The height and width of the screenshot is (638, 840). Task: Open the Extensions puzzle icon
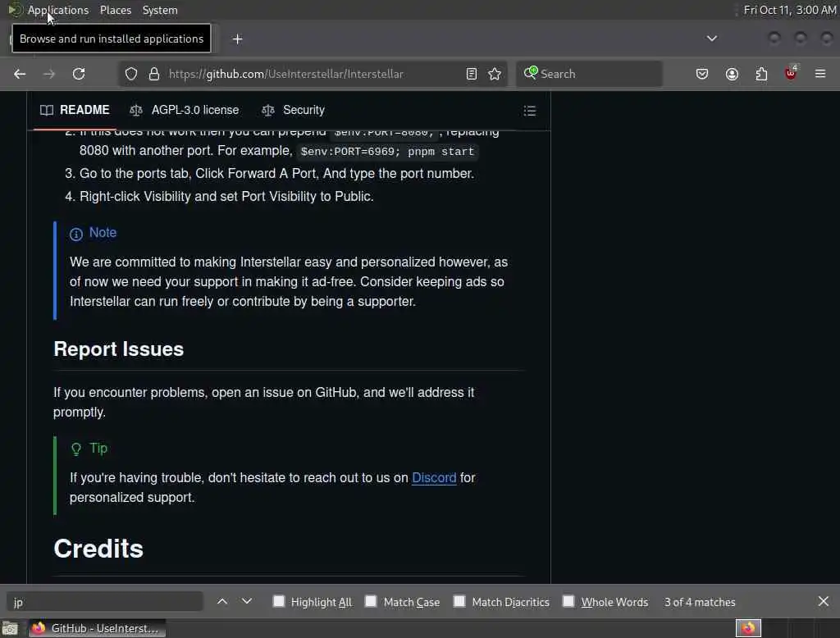click(x=761, y=74)
